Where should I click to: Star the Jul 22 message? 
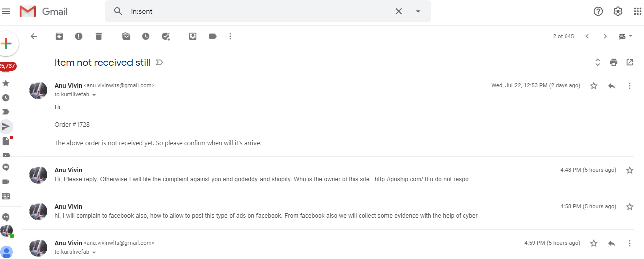click(594, 86)
